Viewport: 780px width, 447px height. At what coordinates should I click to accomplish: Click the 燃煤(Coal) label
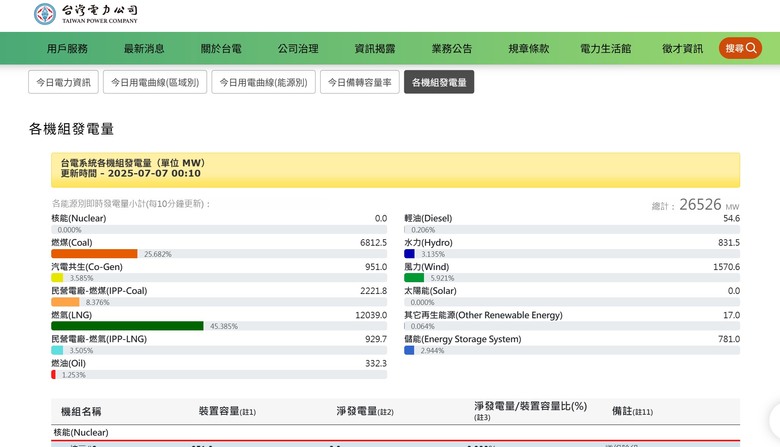[x=72, y=243]
